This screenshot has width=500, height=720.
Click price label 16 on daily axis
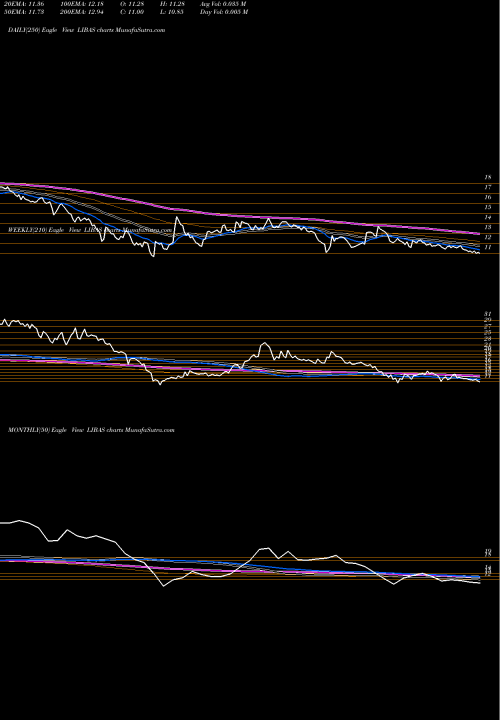[x=488, y=197]
